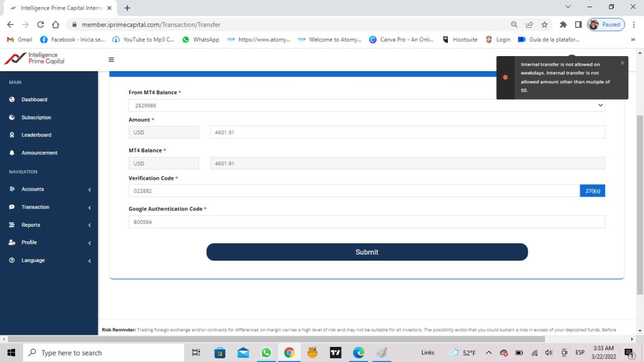Image resolution: width=644 pixels, height=362 pixels.
Task: Expand the Transaction menu
Action: [49, 207]
